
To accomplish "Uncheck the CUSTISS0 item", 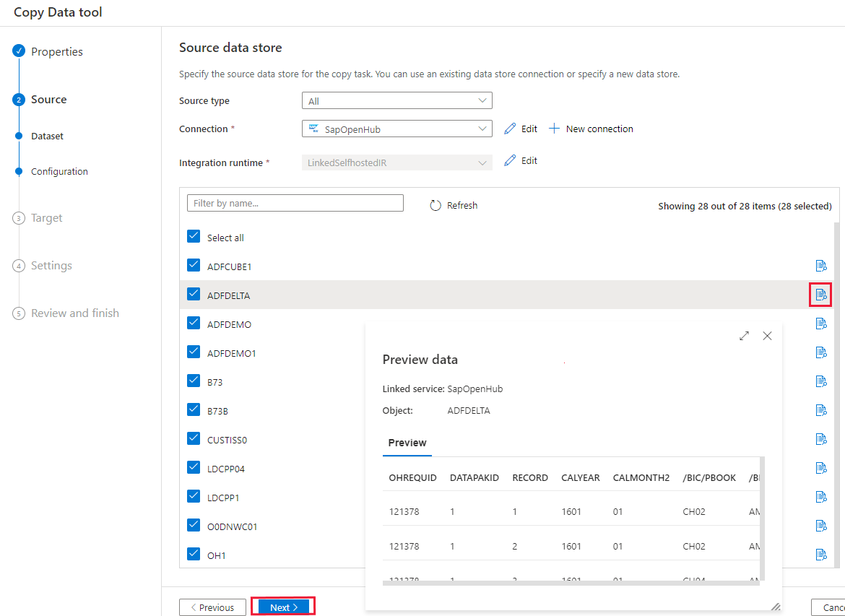I will pyautogui.click(x=193, y=439).
